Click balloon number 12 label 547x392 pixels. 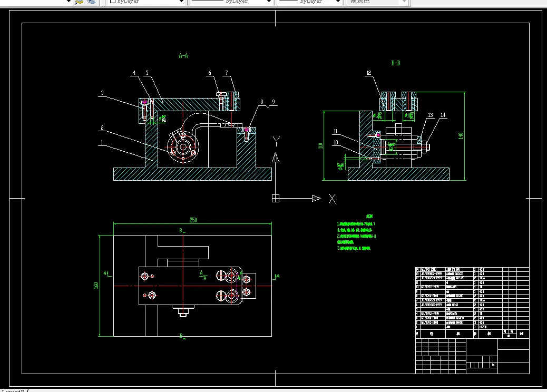tap(369, 73)
